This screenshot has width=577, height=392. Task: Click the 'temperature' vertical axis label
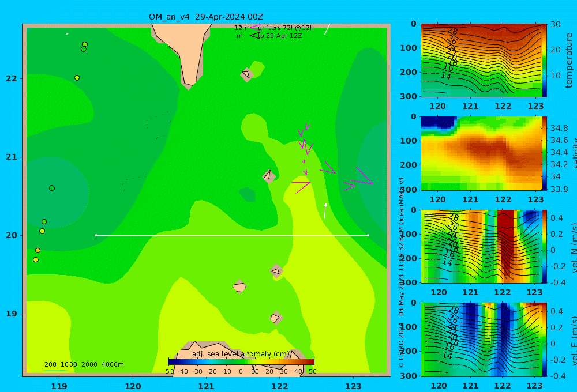click(569, 61)
